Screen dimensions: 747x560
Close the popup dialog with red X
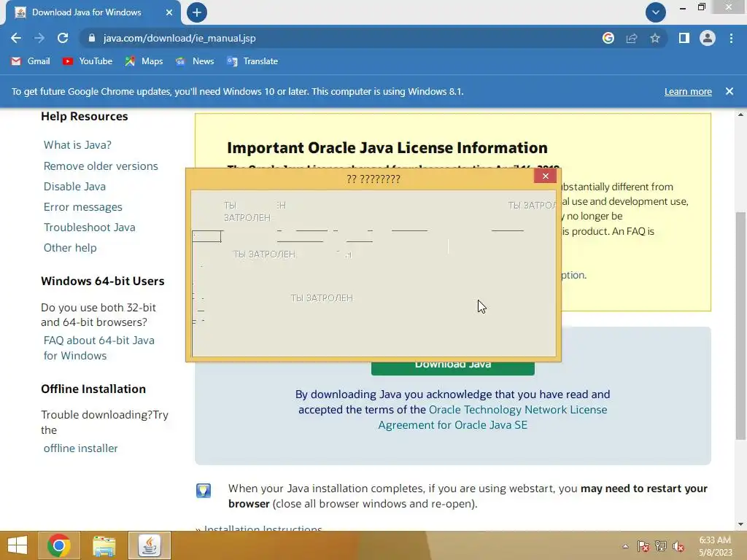pyautogui.click(x=546, y=176)
